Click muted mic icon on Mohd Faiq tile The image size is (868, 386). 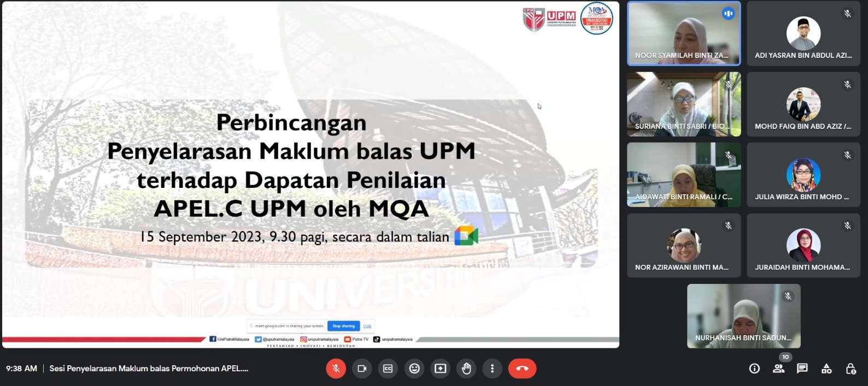point(848,85)
